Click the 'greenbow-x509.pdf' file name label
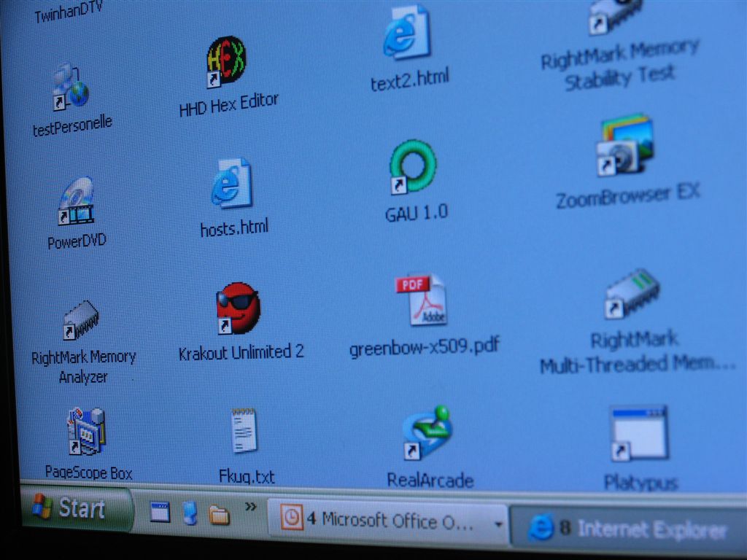This screenshot has height=560, width=747. coord(424,346)
